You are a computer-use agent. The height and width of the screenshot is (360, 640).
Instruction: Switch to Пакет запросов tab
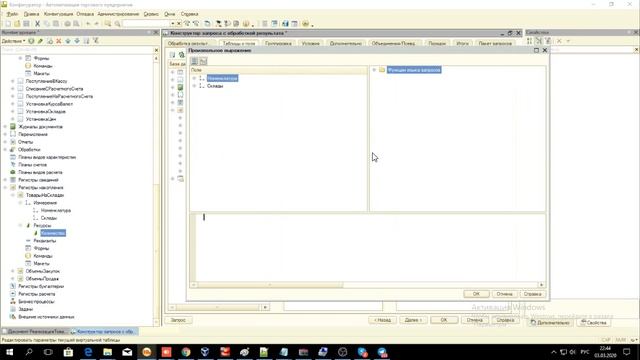495,43
